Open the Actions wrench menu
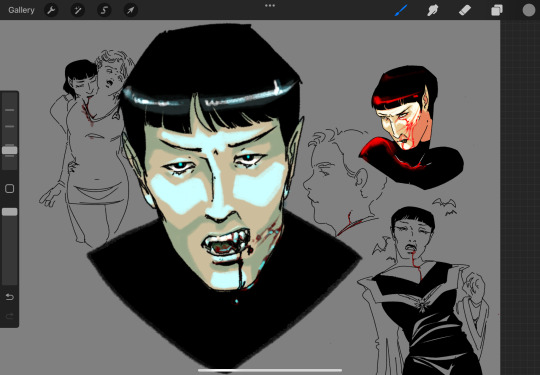Image resolution: width=540 pixels, height=375 pixels. coord(51,10)
